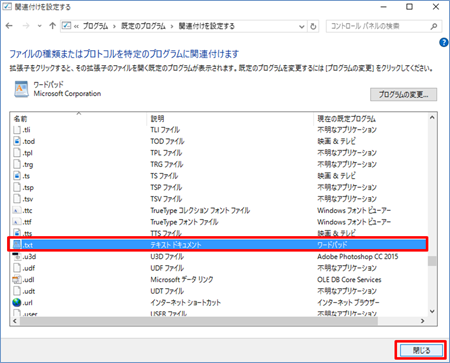
Task: Open help with the question mark icon
Action: 444,42
